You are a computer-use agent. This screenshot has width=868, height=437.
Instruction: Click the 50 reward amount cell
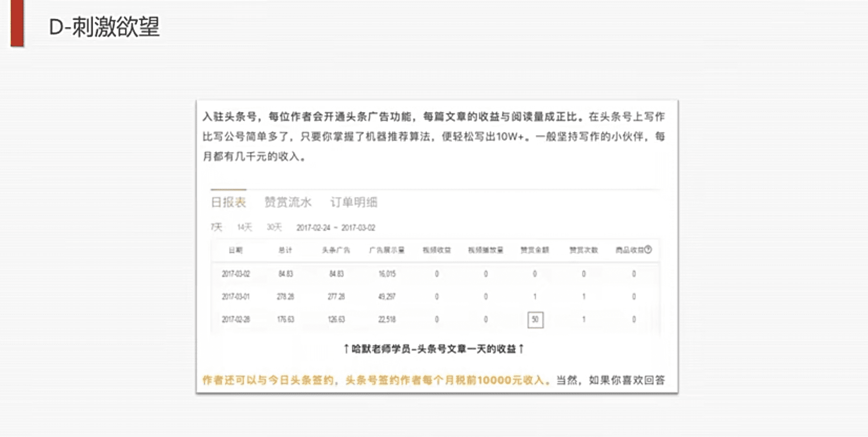[535, 320]
